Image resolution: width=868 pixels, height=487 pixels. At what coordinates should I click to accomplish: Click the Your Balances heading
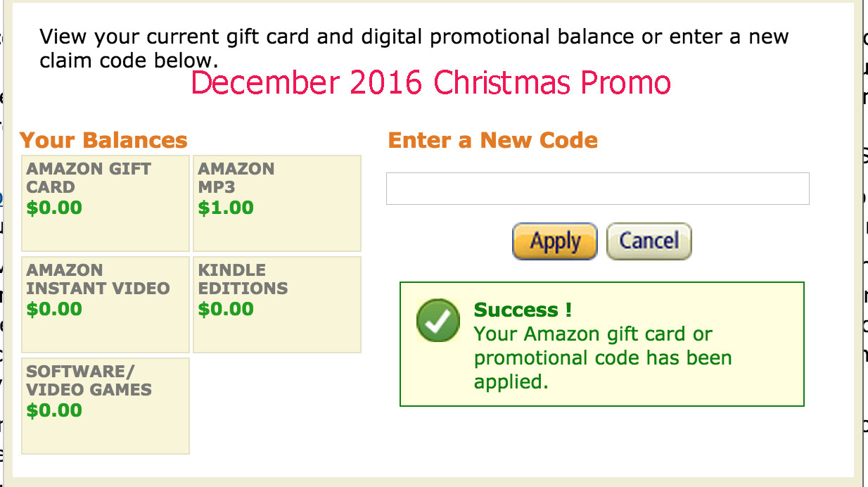103,140
